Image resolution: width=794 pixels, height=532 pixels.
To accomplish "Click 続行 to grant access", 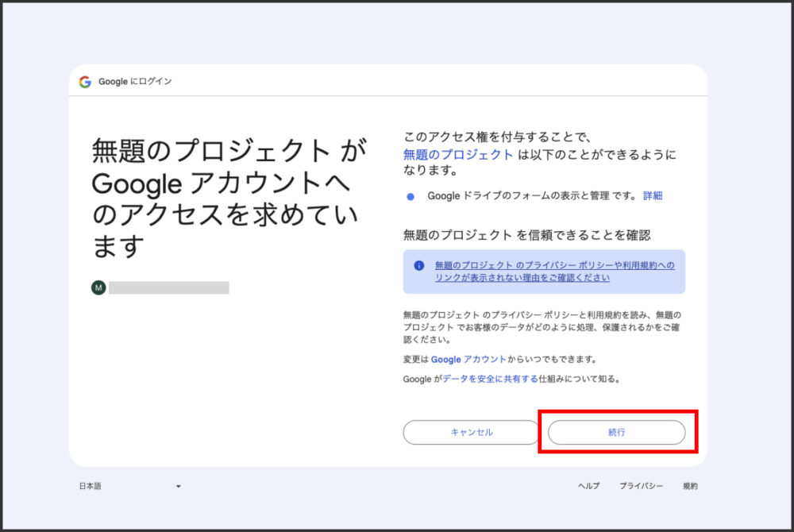I will coord(618,432).
